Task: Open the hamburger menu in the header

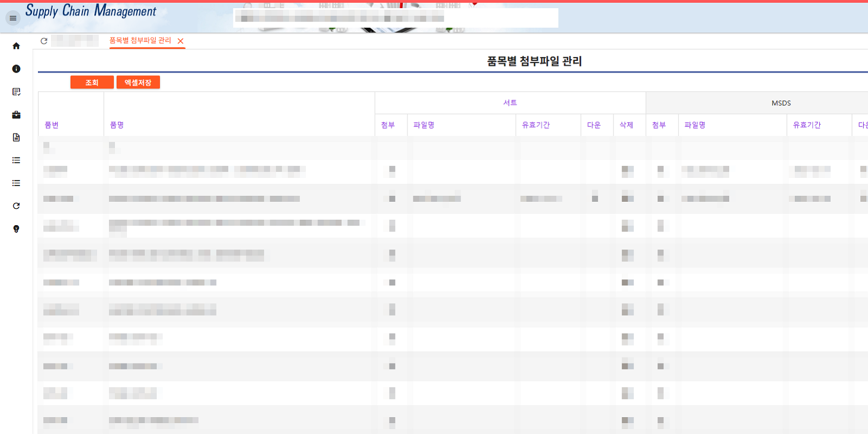Action: (x=13, y=18)
